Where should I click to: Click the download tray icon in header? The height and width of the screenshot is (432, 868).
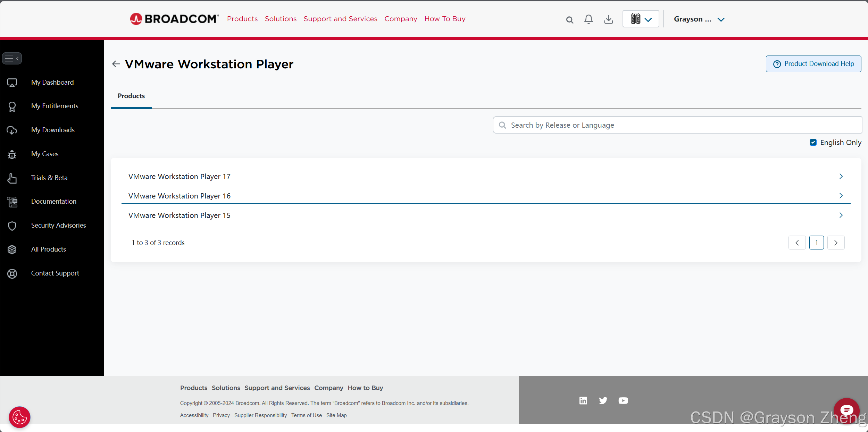[608, 19]
